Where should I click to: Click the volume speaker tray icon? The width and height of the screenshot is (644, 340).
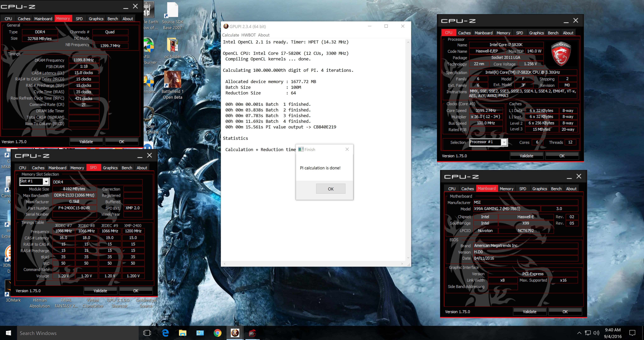pyautogui.click(x=596, y=333)
